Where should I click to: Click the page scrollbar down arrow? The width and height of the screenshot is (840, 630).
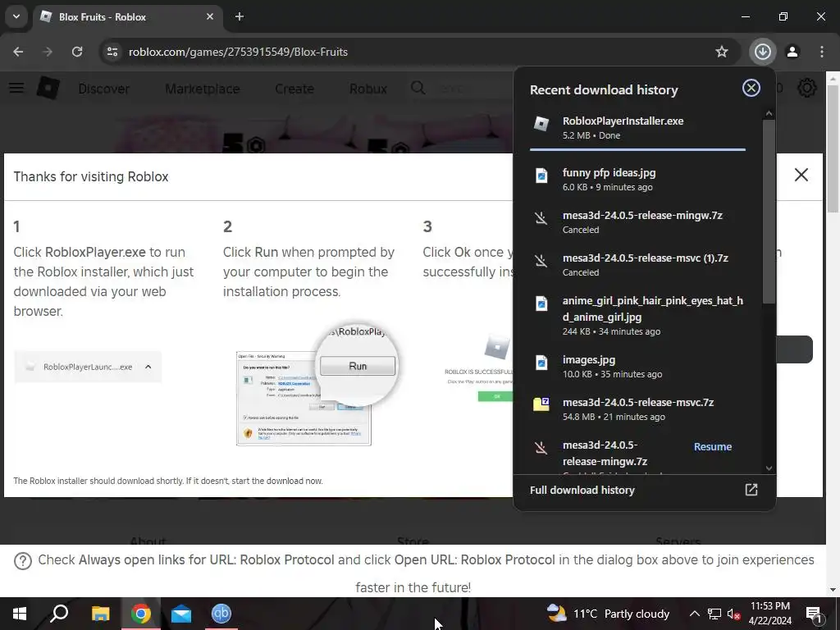[x=833, y=590]
